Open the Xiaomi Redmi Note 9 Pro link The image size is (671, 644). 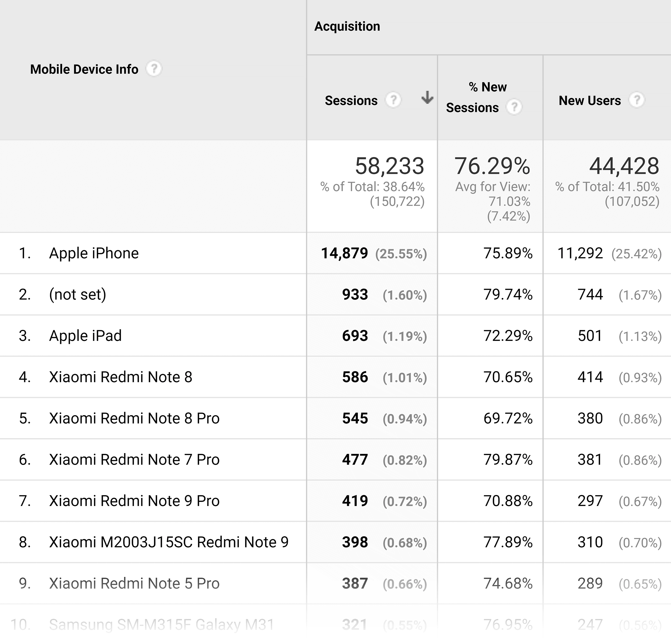pyautogui.click(x=134, y=501)
